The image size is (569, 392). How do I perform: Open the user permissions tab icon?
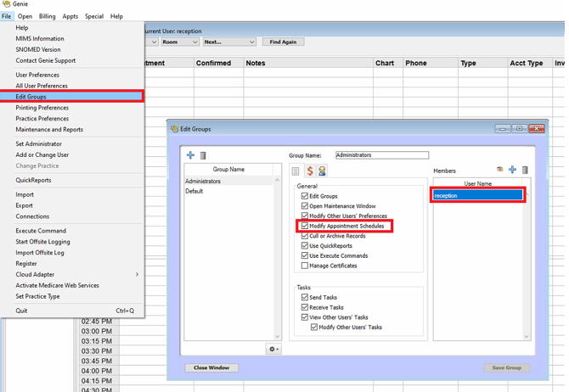[x=323, y=171]
